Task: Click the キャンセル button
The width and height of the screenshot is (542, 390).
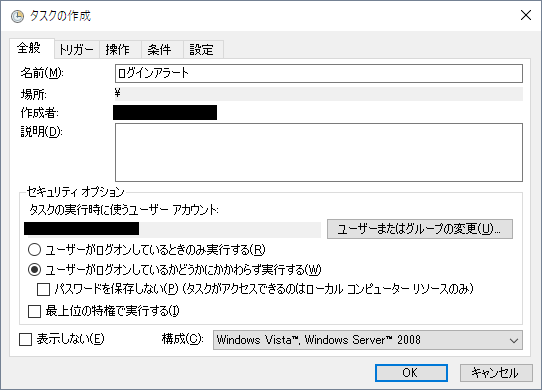Action: [x=496, y=373]
